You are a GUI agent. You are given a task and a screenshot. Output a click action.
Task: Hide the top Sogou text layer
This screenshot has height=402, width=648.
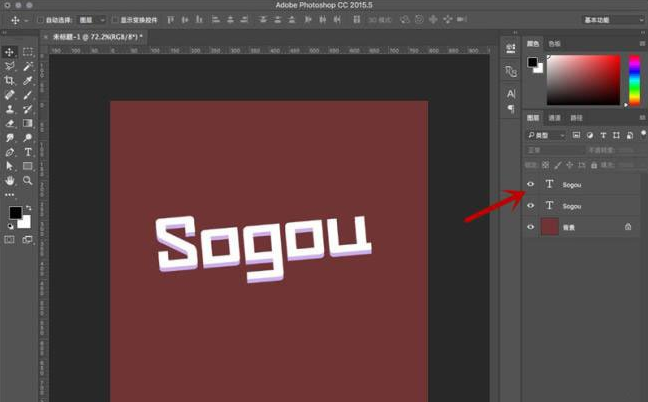pyautogui.click(x=531, y=184)
